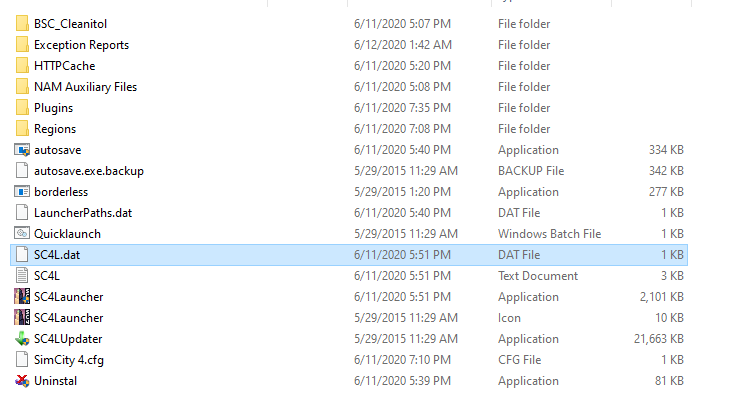Select the borderless file name
The height and width of the screenshot is (412, 748).
click(x=61, y=192)
